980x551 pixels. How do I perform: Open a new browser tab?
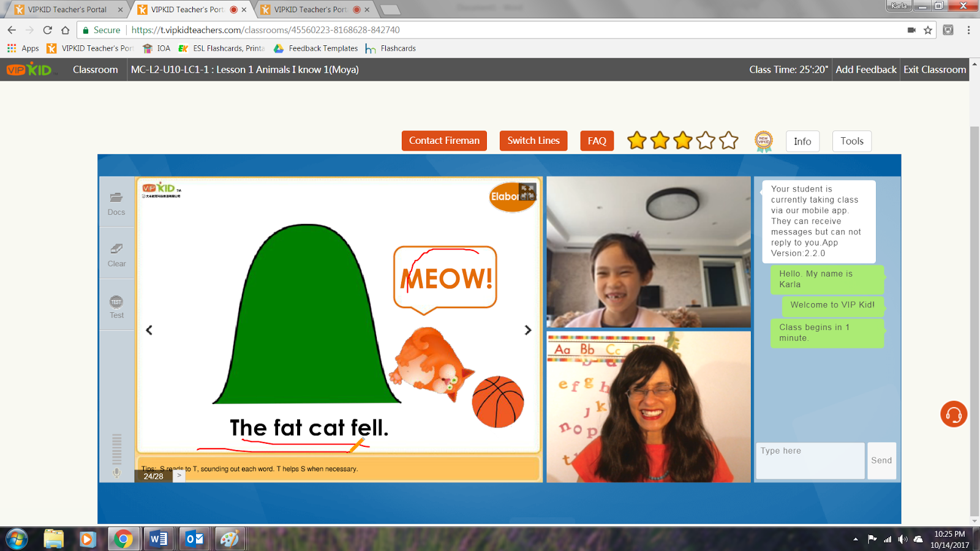(390, 10)
